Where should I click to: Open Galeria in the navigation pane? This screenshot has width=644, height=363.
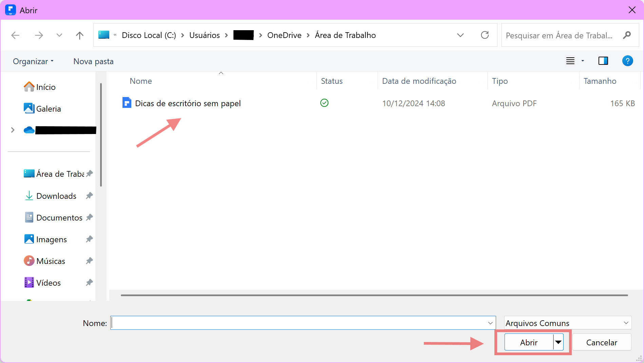48,109
